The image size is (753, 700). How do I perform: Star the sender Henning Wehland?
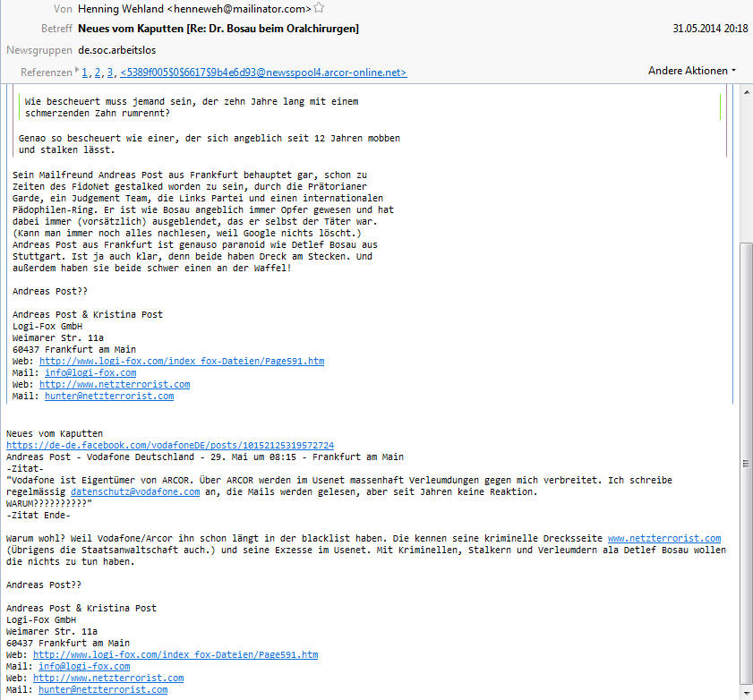(319, 8)
